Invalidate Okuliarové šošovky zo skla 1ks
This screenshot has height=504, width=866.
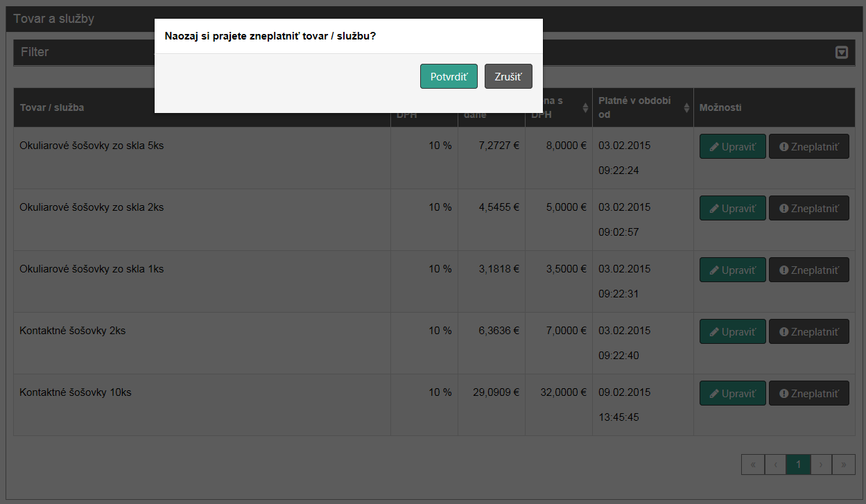809,270
